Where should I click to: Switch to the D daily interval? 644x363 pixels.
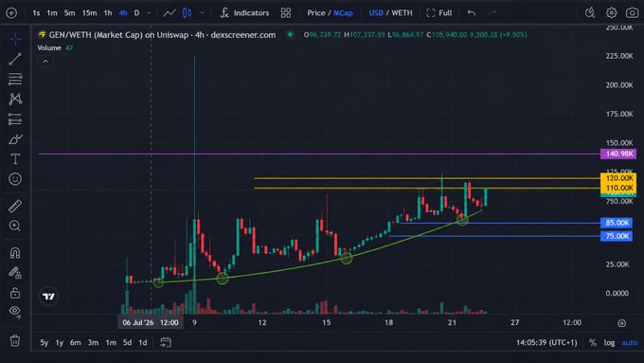click(x=136, y=13)
